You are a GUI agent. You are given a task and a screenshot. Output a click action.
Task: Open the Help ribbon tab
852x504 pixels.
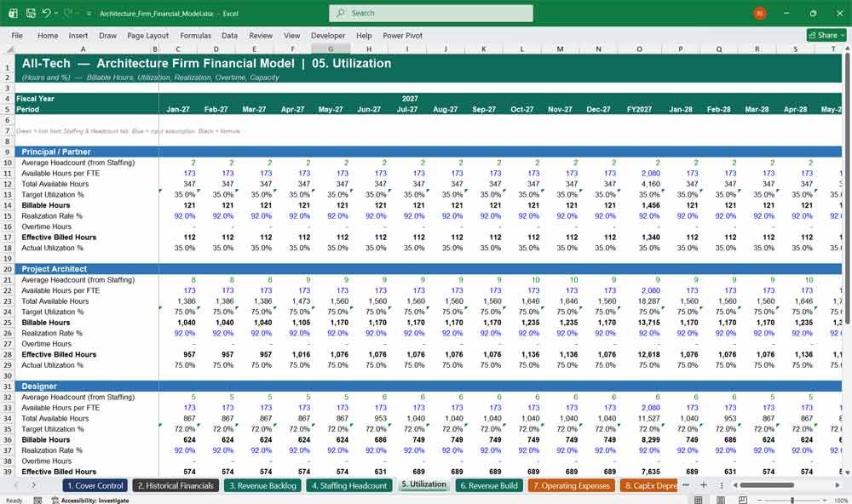click(x=364, y=35)
